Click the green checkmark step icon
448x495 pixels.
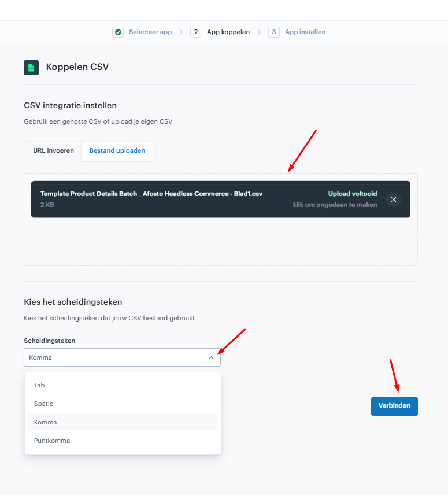pos(118,32)
